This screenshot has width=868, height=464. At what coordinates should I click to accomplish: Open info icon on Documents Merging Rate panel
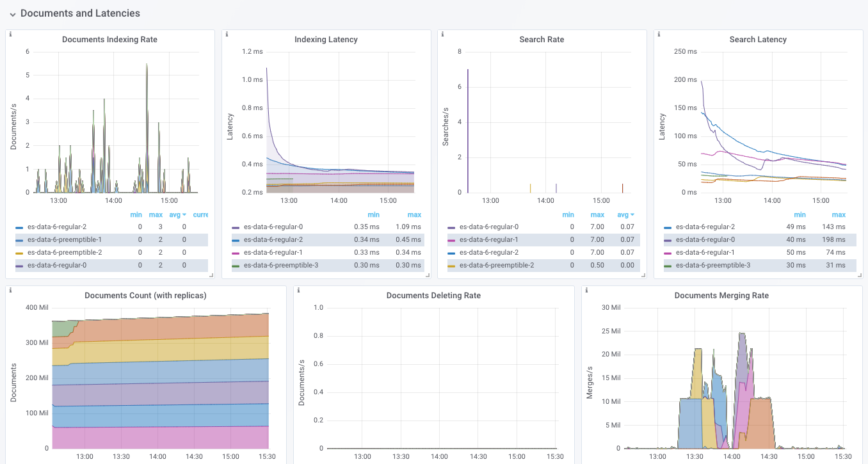click(586, 290)
